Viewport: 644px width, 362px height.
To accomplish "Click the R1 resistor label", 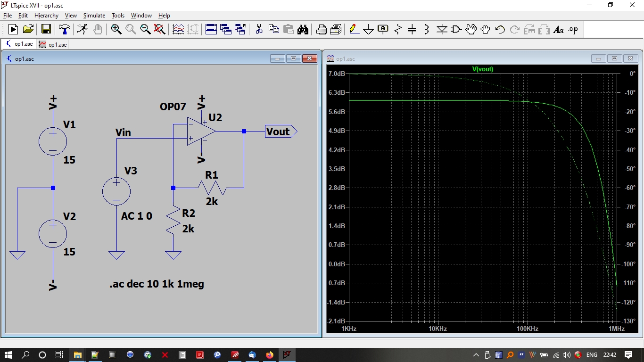I will pos(212,175).
